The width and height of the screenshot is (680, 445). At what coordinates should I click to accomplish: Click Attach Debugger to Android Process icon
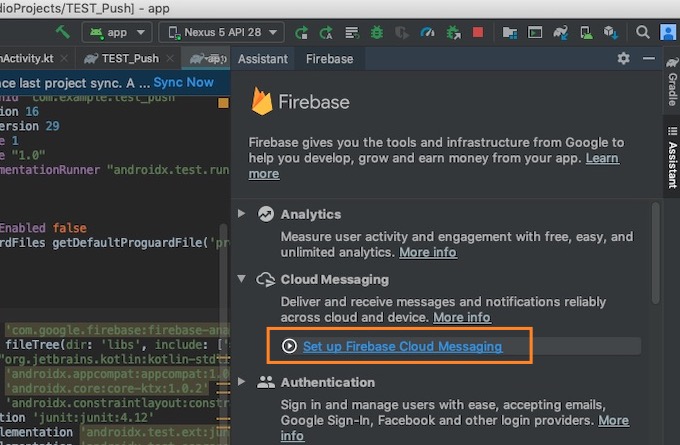click(x=453, y=33)
